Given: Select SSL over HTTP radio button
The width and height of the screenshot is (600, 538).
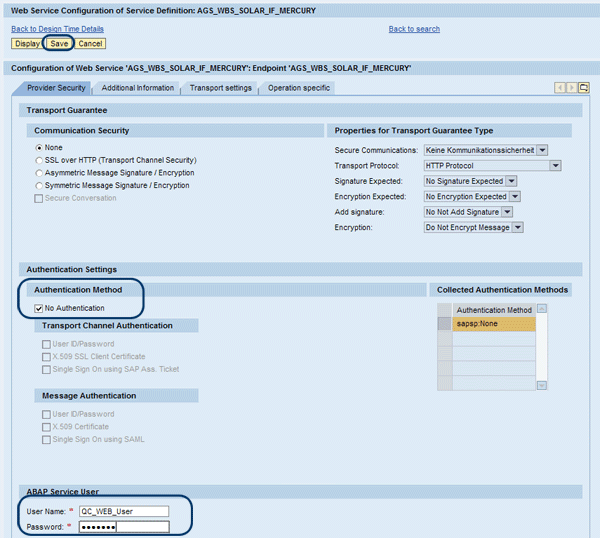Looking at the screenshot, I should pos(39,160).
